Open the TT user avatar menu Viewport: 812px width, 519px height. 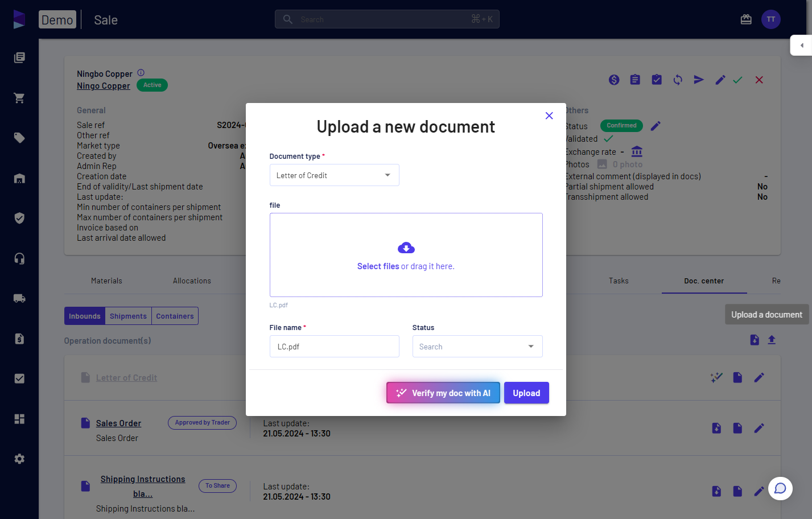[771, 19]
